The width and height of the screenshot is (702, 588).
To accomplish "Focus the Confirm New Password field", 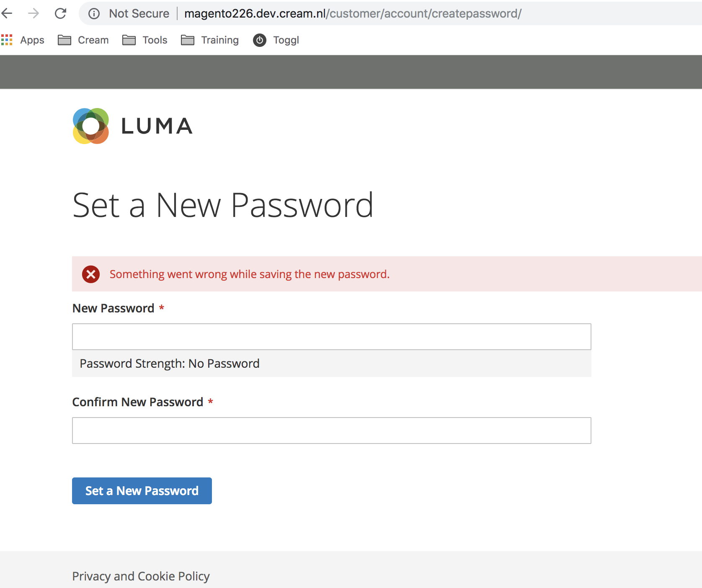I will [x=332, y=431].
